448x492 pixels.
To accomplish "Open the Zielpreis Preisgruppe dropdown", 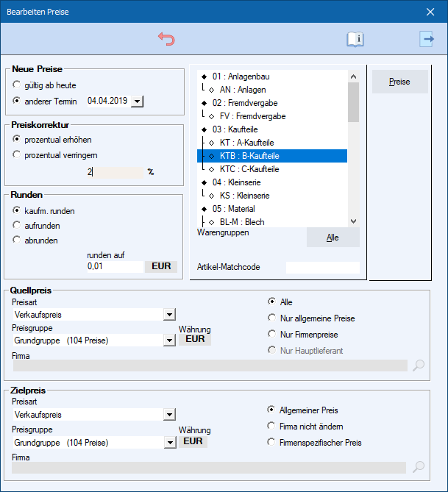I will [170, 443].
